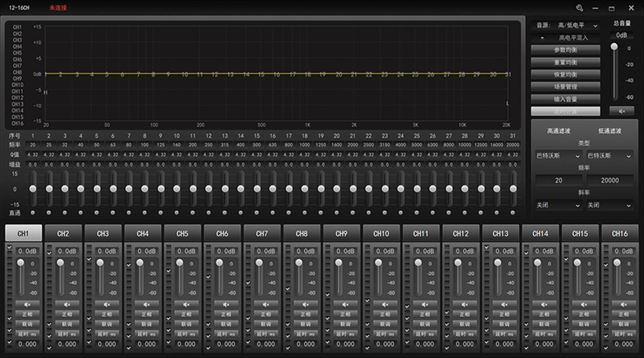The height and width of the screenshot is (358, 644).
Task: Mute channel CH3 with its speaker icon
Action: point(106,304)
